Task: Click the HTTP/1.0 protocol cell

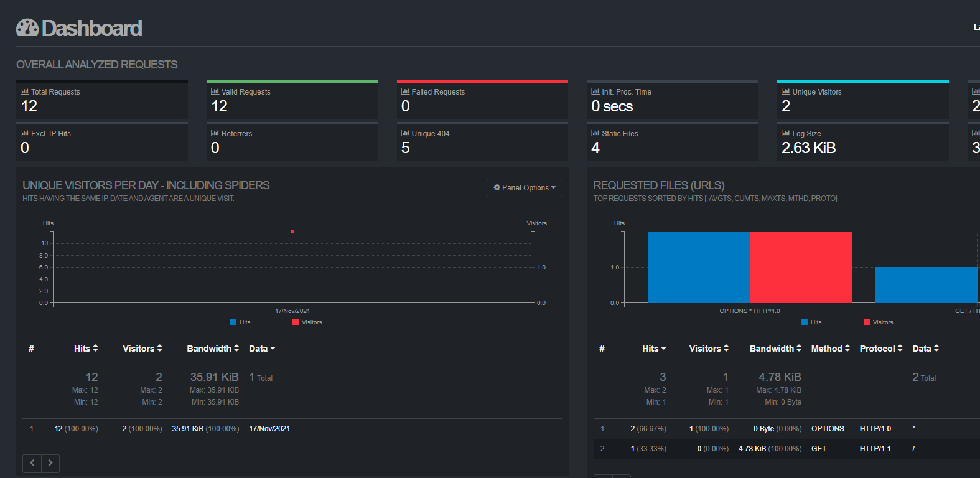Action: [875, 429]
